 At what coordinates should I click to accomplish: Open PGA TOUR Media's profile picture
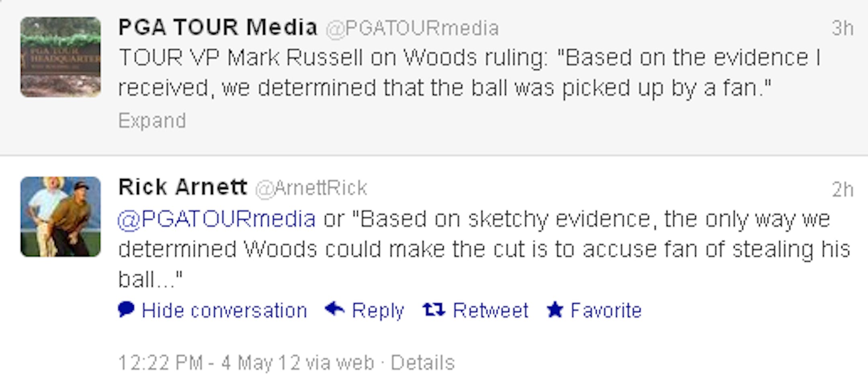(x=61, y=57)
